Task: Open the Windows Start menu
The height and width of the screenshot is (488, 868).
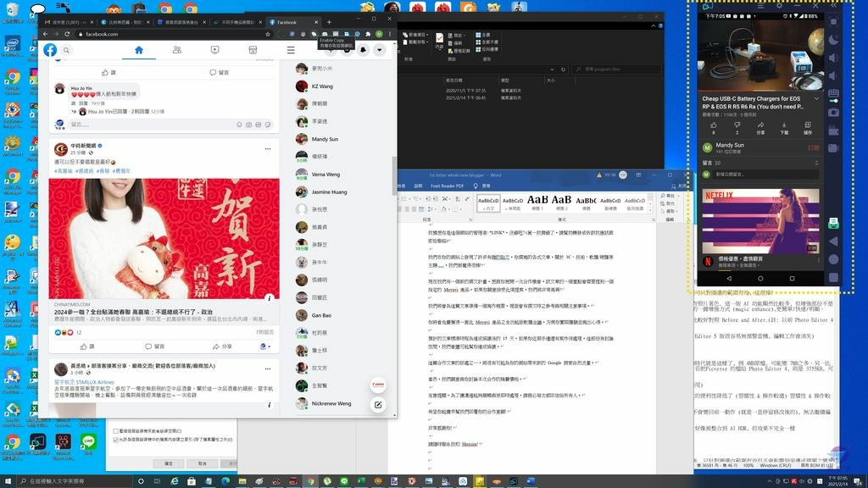Action: (x=8, y=481)
